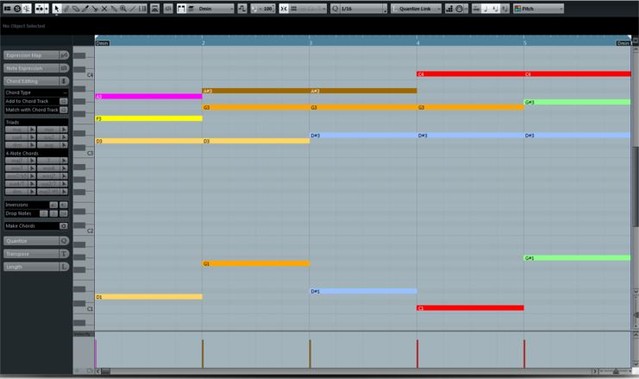Click the Make Chords apply icon
Viewport: 639px width, 379px height.
point(64,226)
